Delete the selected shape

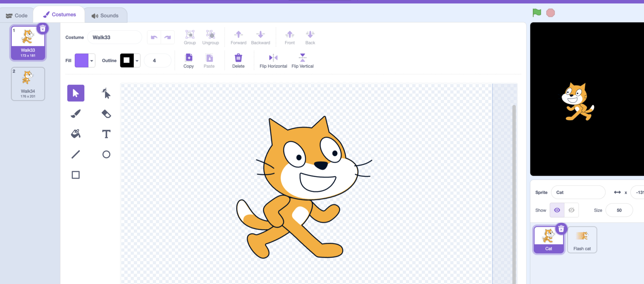click(x=238, y=61)
